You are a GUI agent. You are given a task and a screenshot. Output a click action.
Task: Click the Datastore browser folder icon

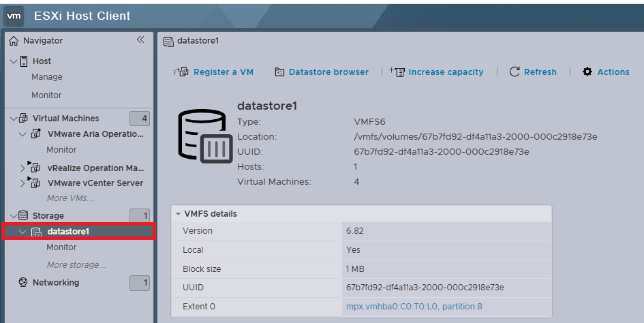click(x=279, y=72)
